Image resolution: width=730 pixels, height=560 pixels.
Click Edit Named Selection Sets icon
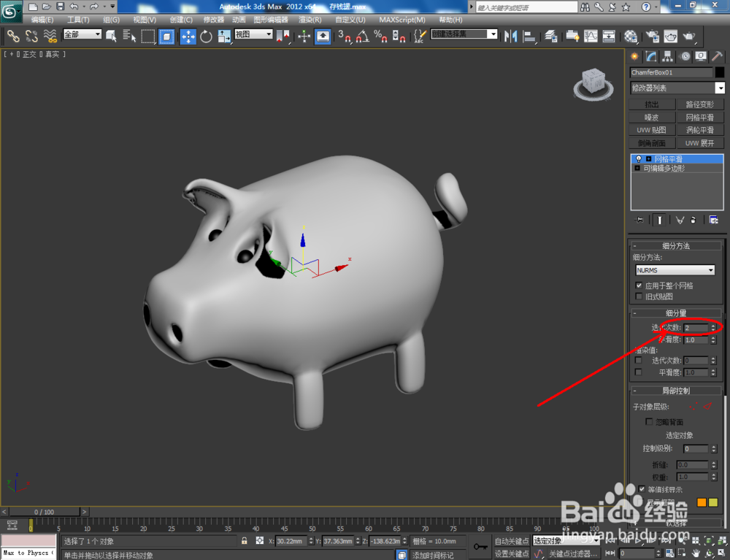coord(420,36)
